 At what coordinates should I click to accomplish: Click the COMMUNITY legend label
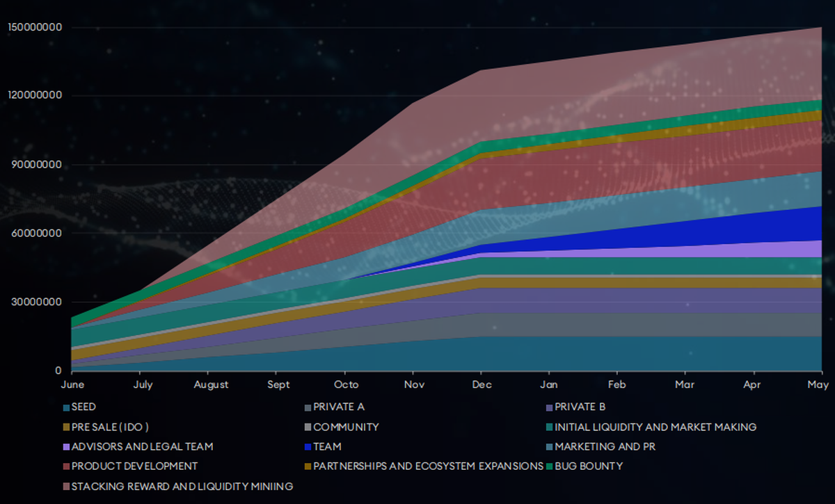pos(346,427)
